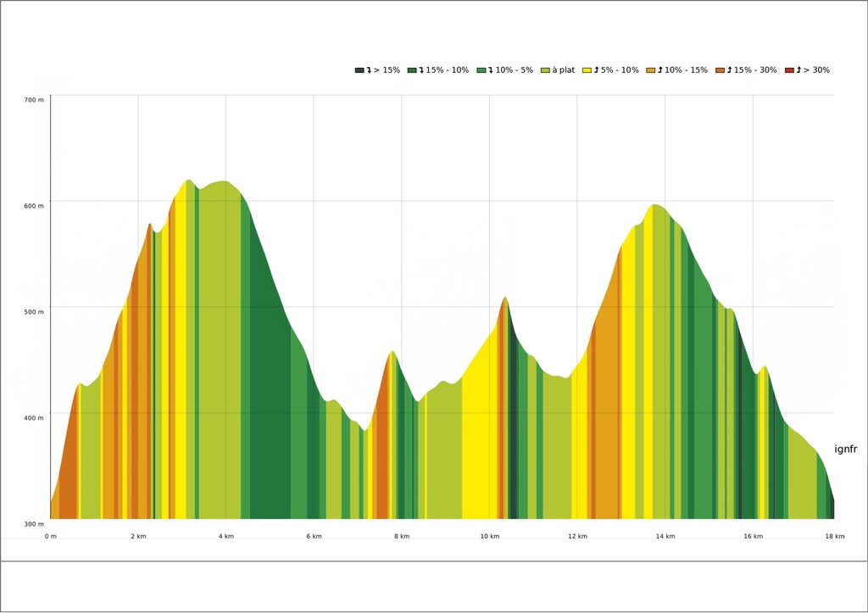Click the '500 m' y-axis label

[34, 312]
